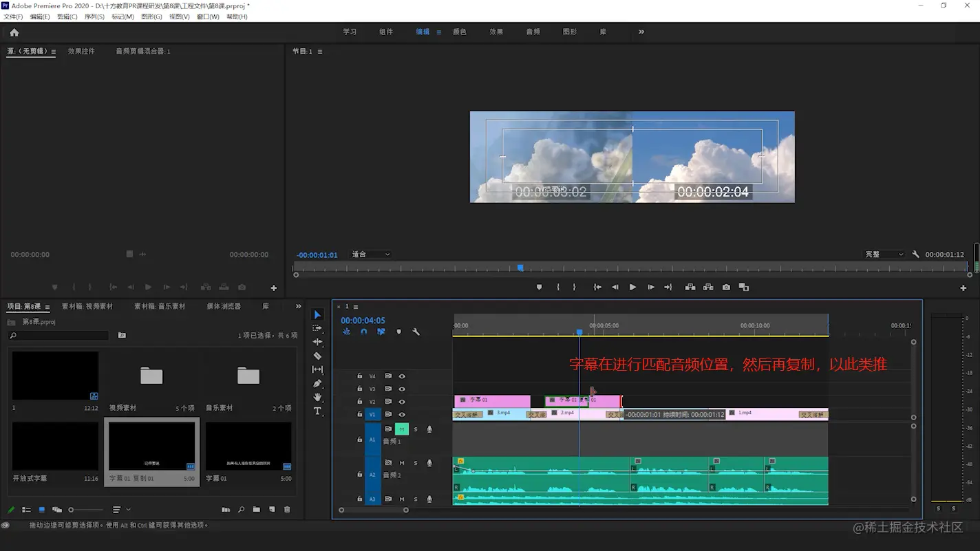Hide the V2 track output
Screen dimensions: 980x551
tap(402, 402)
